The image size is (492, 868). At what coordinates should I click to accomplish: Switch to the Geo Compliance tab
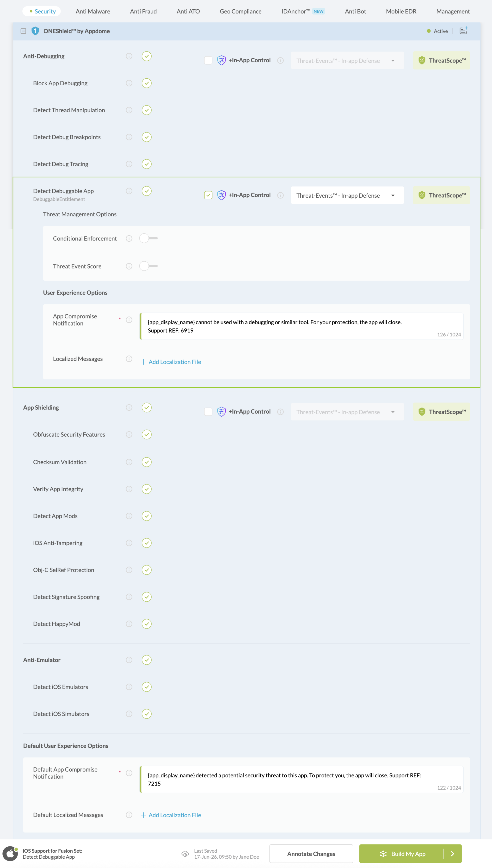240,12
